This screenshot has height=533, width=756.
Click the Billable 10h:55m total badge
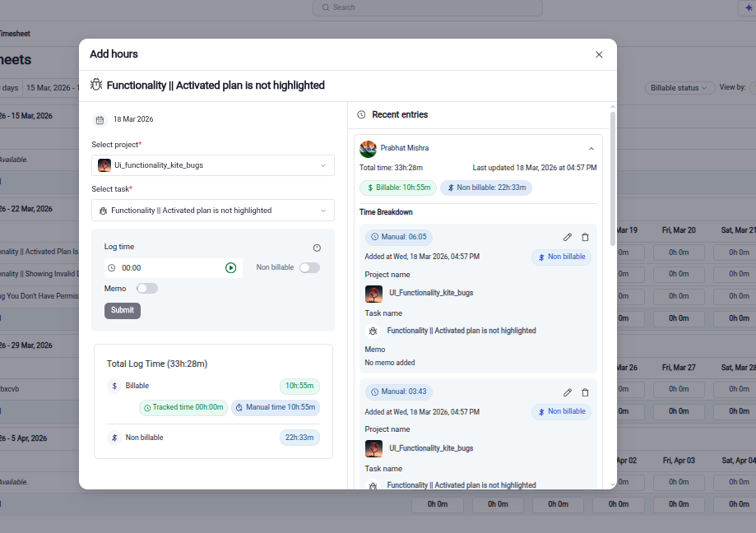click(299, 386)
